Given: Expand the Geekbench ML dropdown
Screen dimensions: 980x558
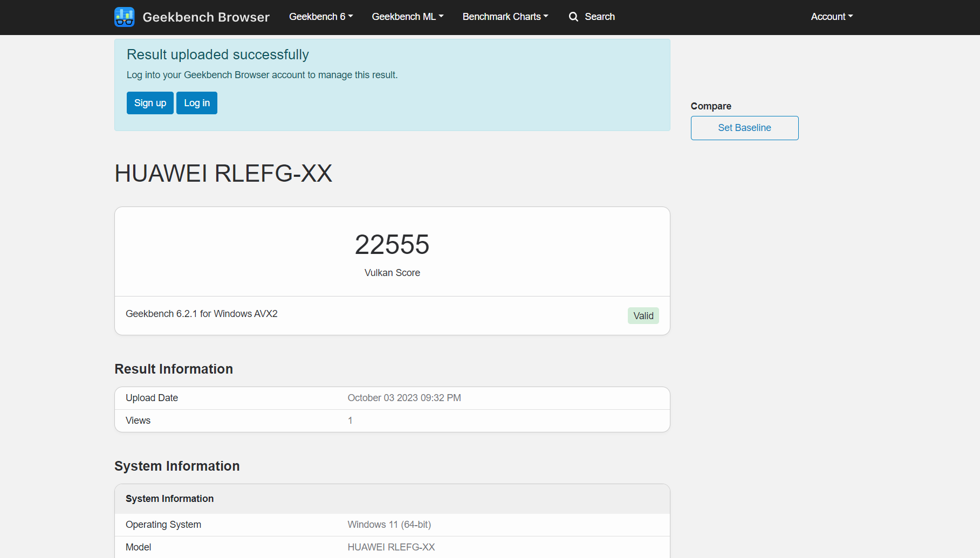Looking at the screenshot, I should (x=408, y=17).
